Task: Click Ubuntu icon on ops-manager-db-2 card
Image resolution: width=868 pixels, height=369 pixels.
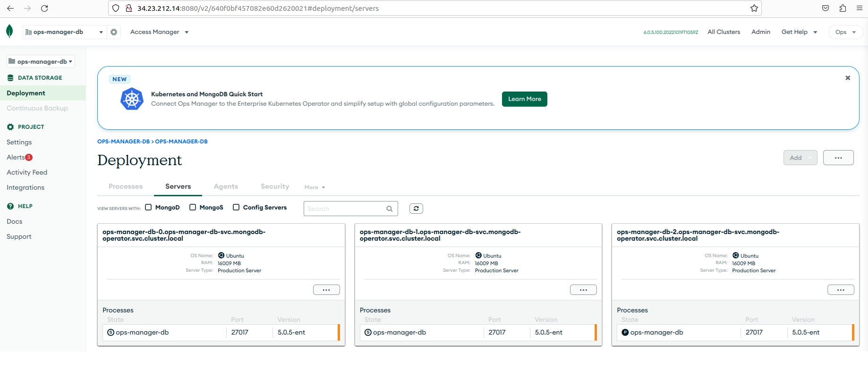Action: [x=736, y=255]
